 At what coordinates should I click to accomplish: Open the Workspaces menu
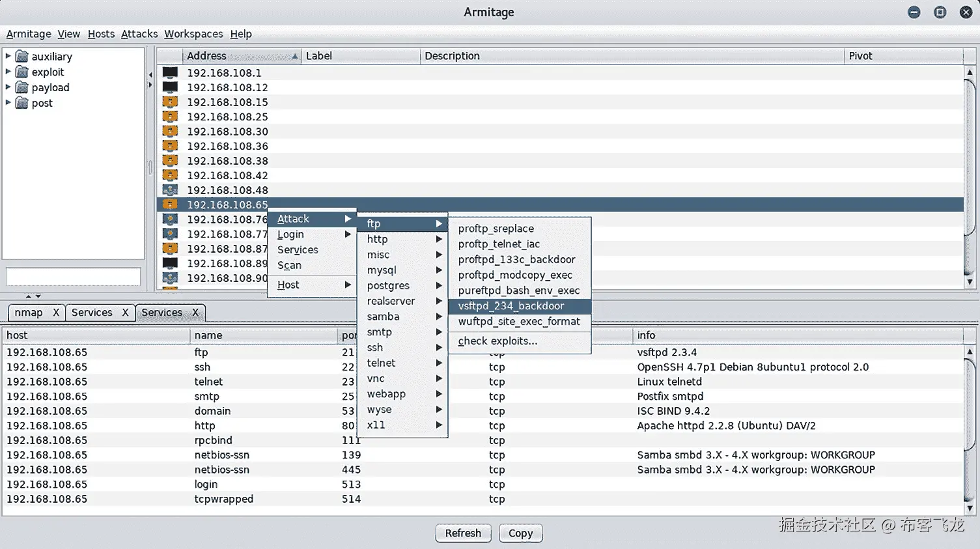193,34
